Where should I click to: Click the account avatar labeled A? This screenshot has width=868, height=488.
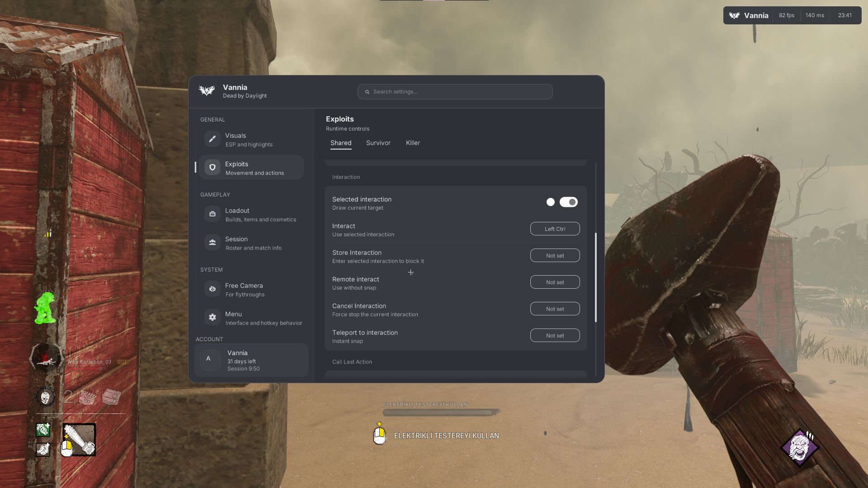click(210, 360)
